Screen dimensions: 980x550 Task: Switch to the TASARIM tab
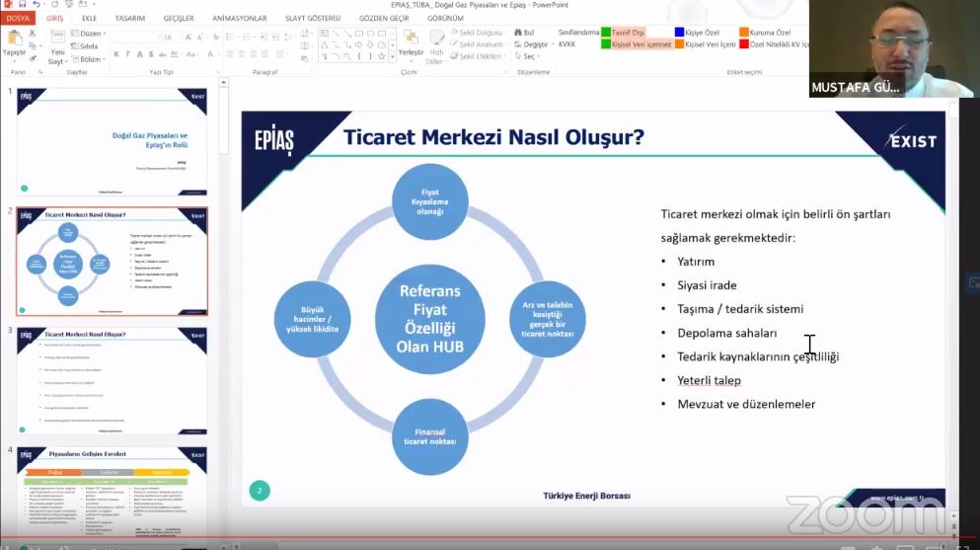(x=130, y=18)
